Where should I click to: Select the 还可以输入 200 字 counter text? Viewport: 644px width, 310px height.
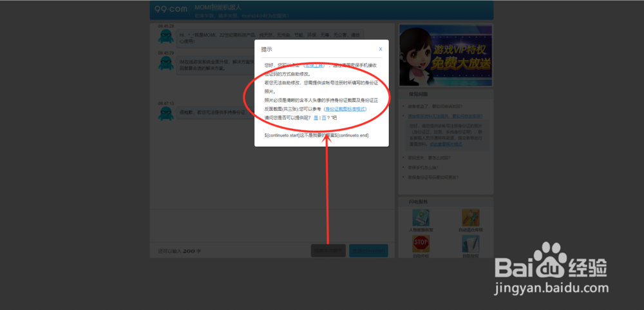[x=180, y=251]
